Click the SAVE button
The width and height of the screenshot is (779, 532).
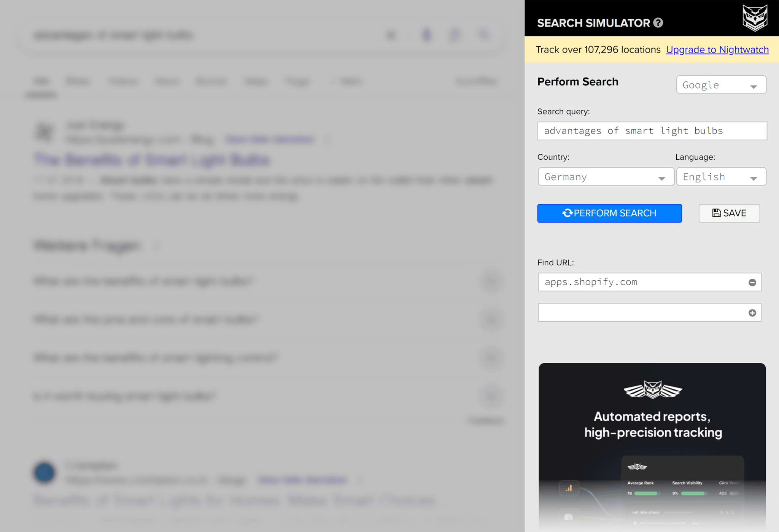729,213
